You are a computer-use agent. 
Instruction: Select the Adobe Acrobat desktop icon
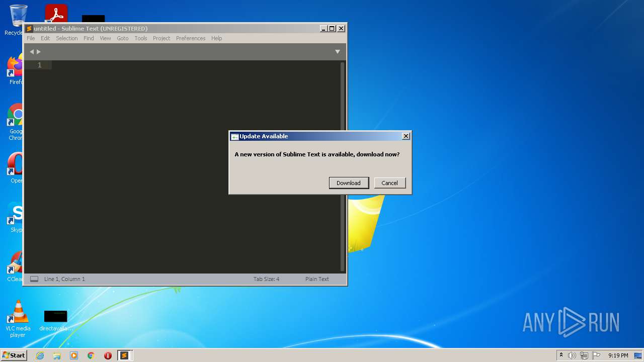(x=56, y=14)
